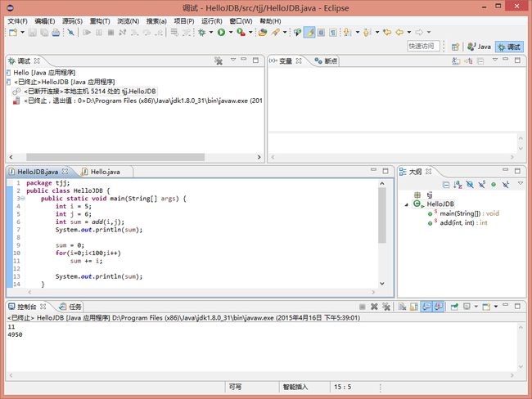Click the Back navigation arrow icon
The width and height of the screenshot is (532, 399).
[399, 32]
